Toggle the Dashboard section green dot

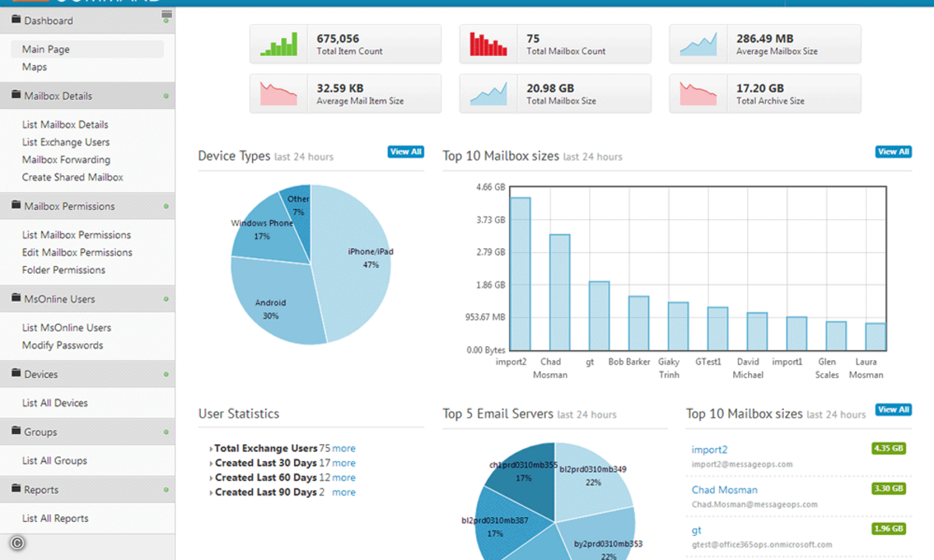166,20
